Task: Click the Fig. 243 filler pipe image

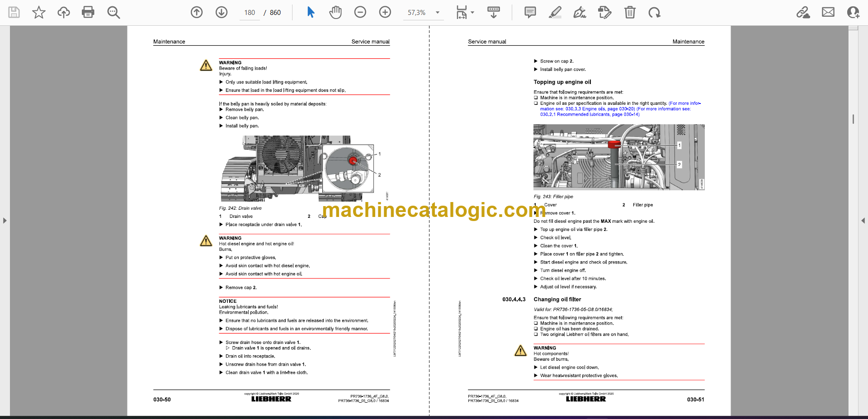Action: (x=619, y=157)
